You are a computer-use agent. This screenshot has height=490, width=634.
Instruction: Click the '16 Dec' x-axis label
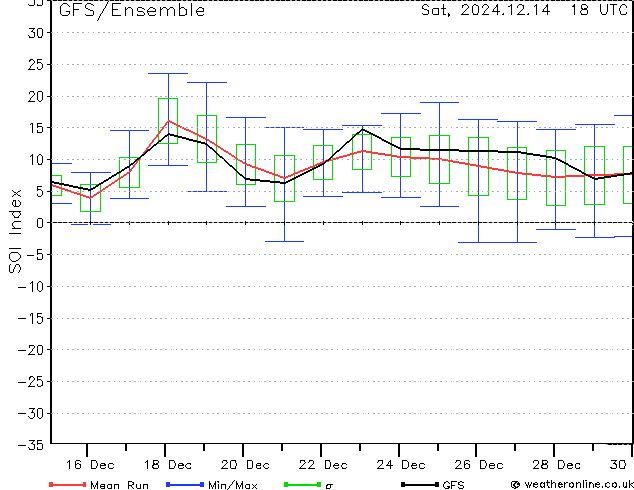pyautogui.click(x=90, y=465)
